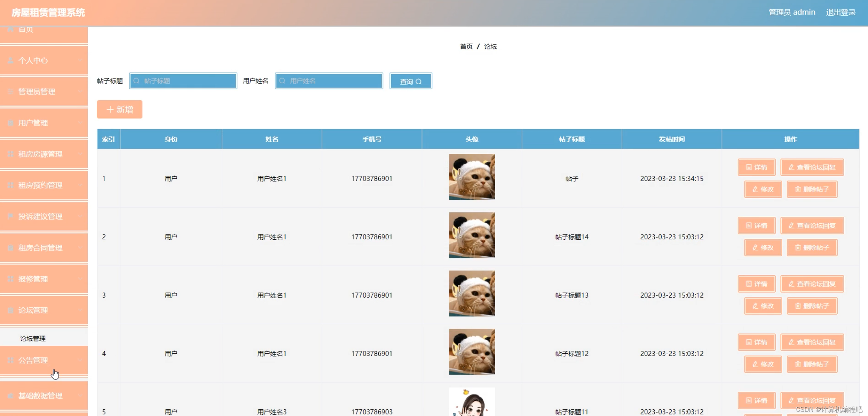This screenshot has width=868, height=416.
Task: Click the 退出登录 link
Action: click(x=841, y=12)
